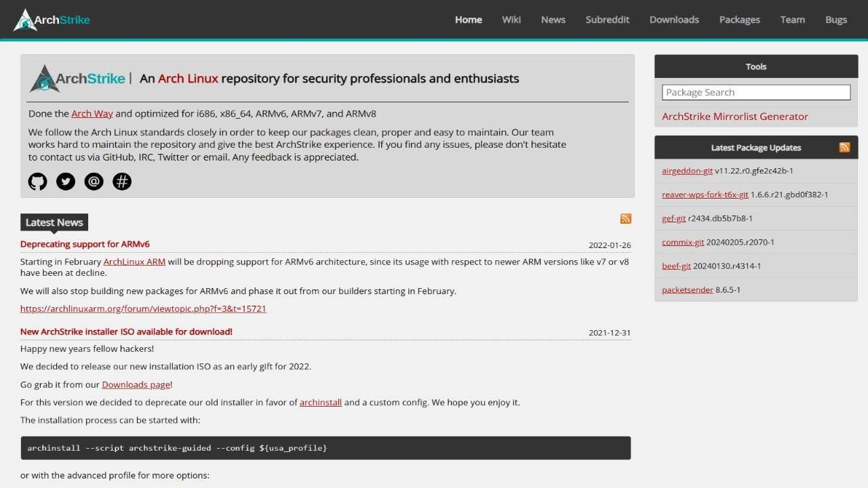This screenshot has width=868, height=488.
Task: Open the airgeddon-git package link
Action: tap(687, 171)
